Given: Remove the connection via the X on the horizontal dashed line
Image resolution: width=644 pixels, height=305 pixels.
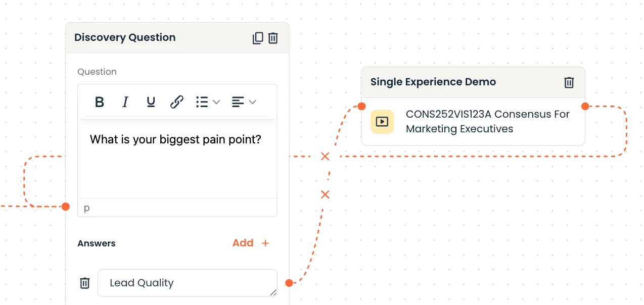Looking at the screenshot, I should 325,157.
